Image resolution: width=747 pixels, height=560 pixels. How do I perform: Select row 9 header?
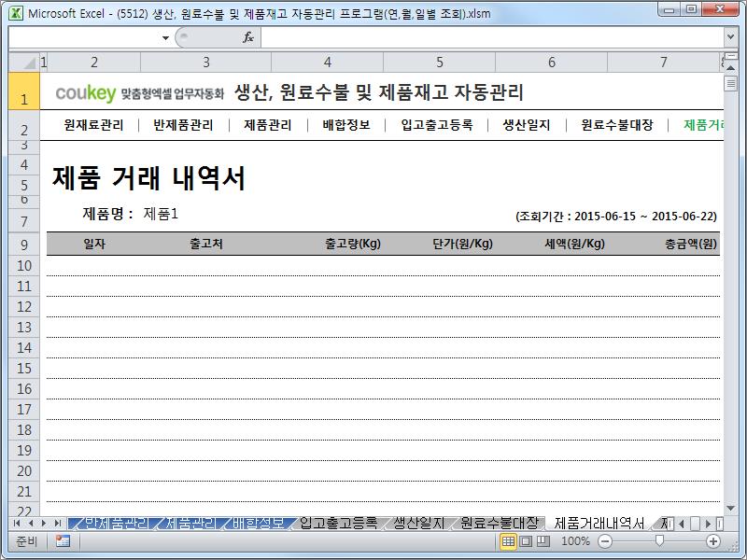[x=24, y=245]
